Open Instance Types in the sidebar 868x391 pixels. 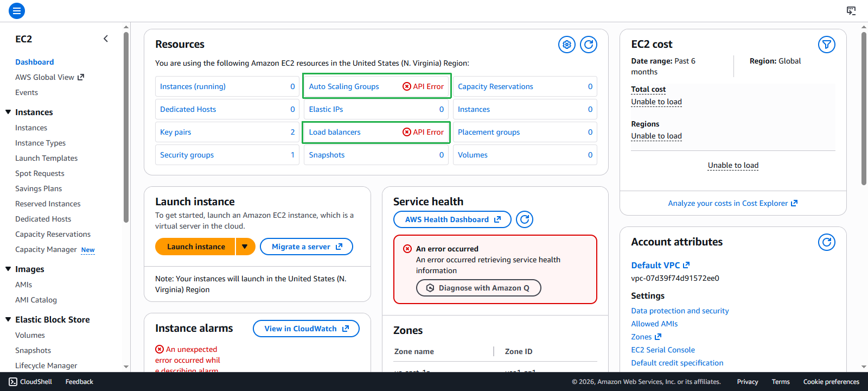tap(41, 143)
